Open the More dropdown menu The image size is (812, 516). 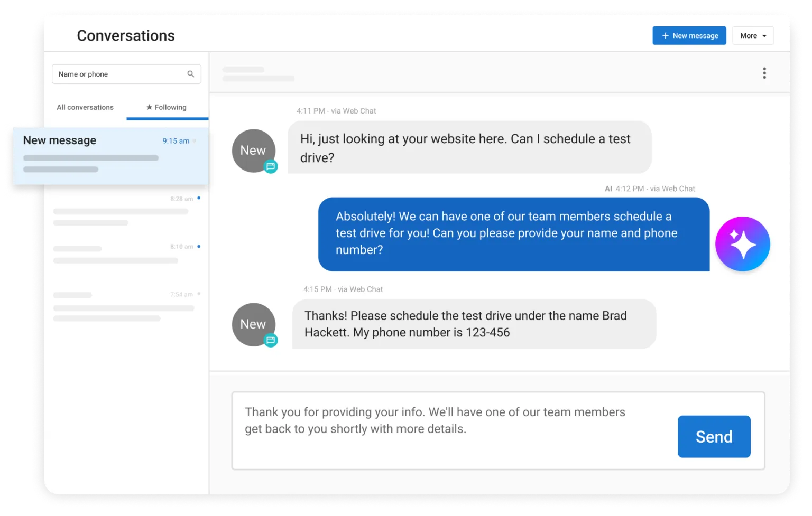752,35
